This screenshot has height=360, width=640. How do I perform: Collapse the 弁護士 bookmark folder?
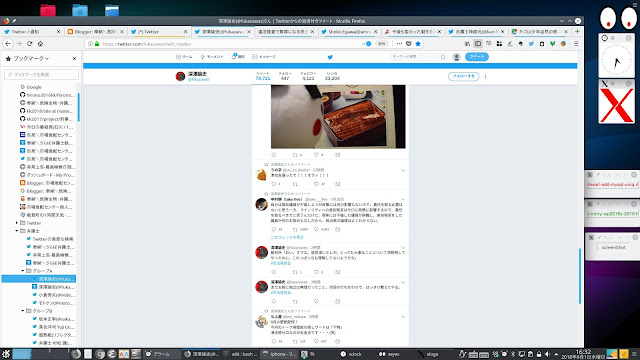coord(17,231)
